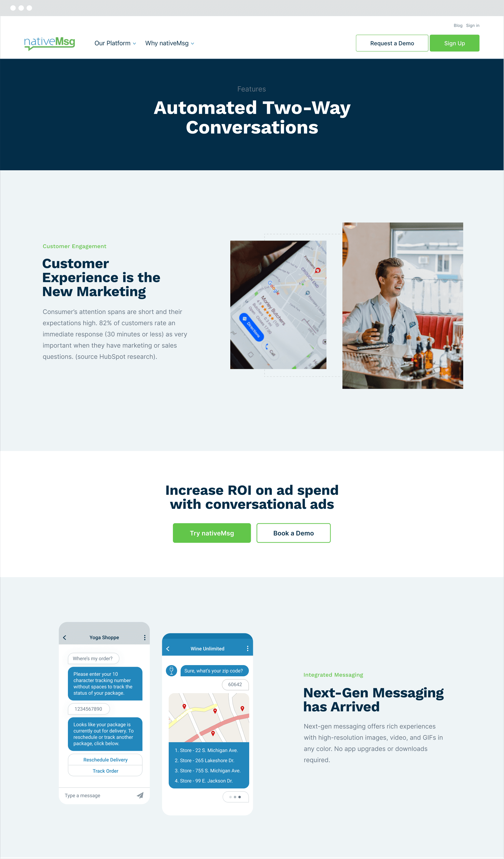Click the Blog link in top navigation
The image size is (504, 859).
point(457,25)
